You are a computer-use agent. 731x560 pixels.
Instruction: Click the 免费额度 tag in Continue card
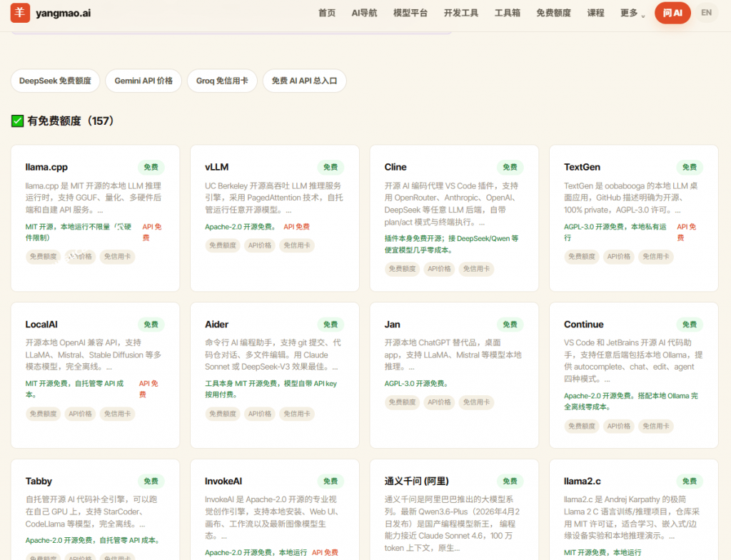click(582, 427)
